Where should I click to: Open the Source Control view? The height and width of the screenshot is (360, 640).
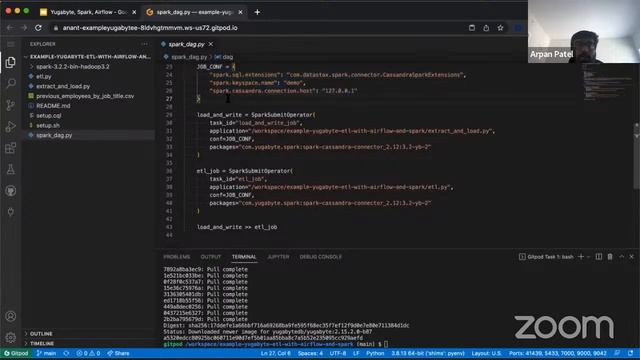point(11,105)
